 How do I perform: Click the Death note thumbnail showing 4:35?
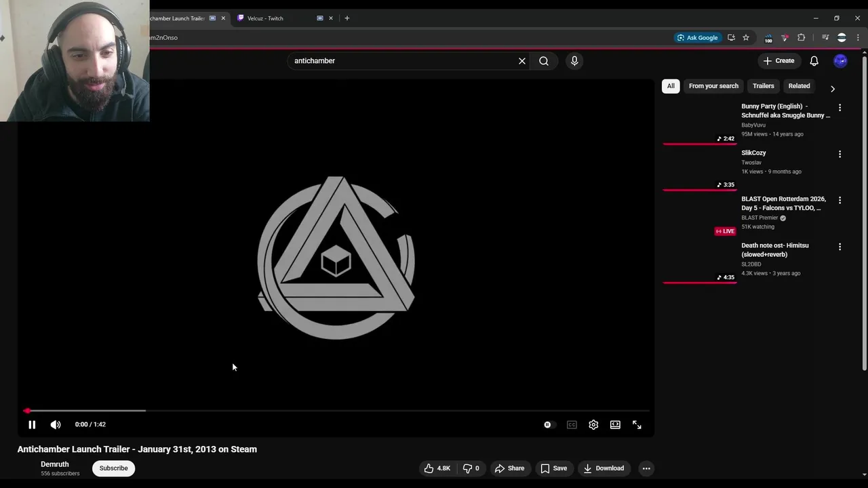tap(699, 262)
